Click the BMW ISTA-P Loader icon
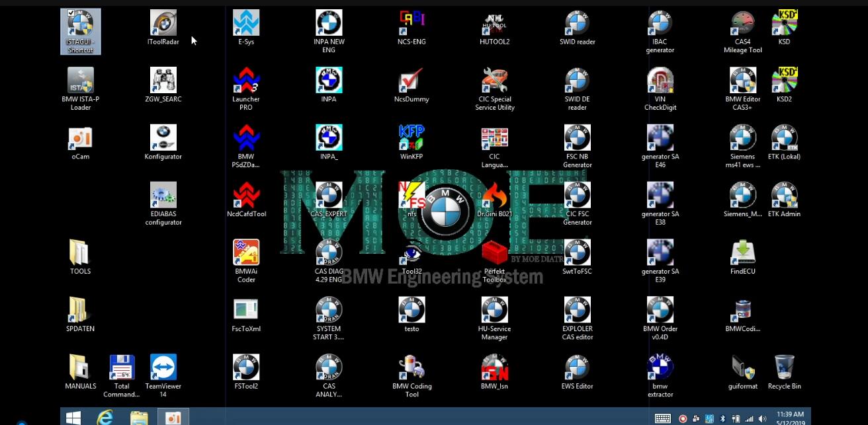The image size is (868, 425). (81, 81)
